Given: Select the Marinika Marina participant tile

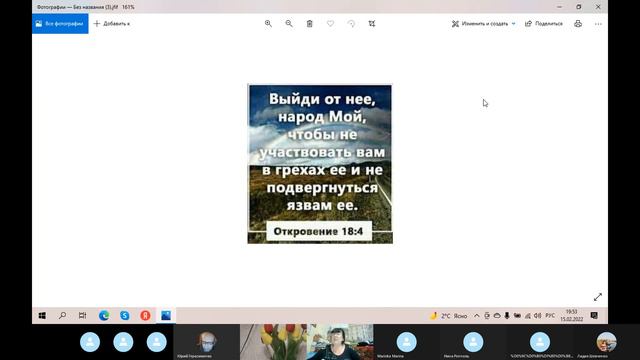Looking at the screenshot, I should point(407,342).
